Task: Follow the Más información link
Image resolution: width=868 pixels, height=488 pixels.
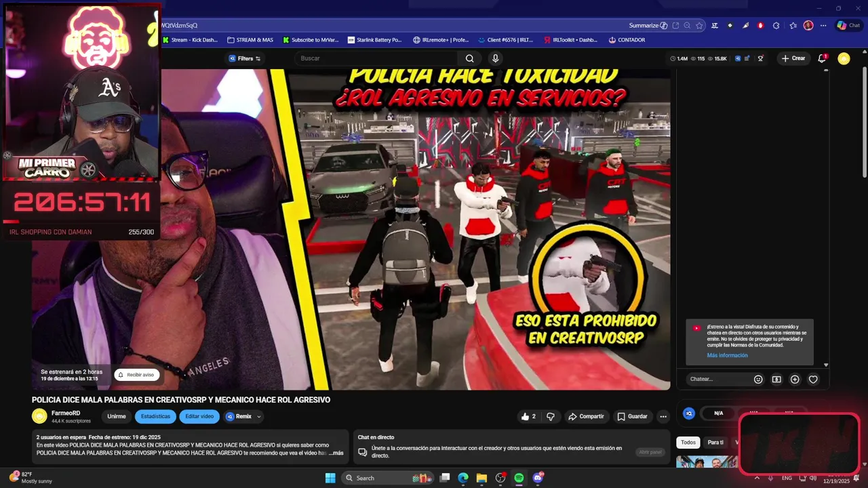Action: coord(727,355)
